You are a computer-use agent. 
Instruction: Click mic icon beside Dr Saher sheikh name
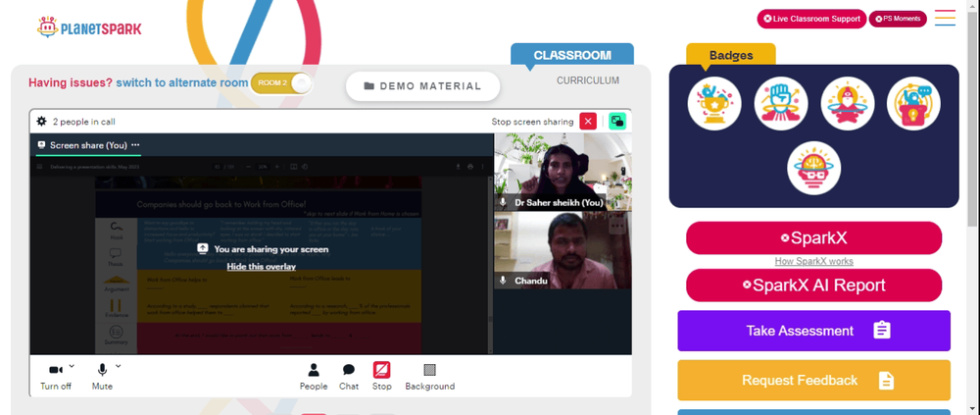pos(503,202)
